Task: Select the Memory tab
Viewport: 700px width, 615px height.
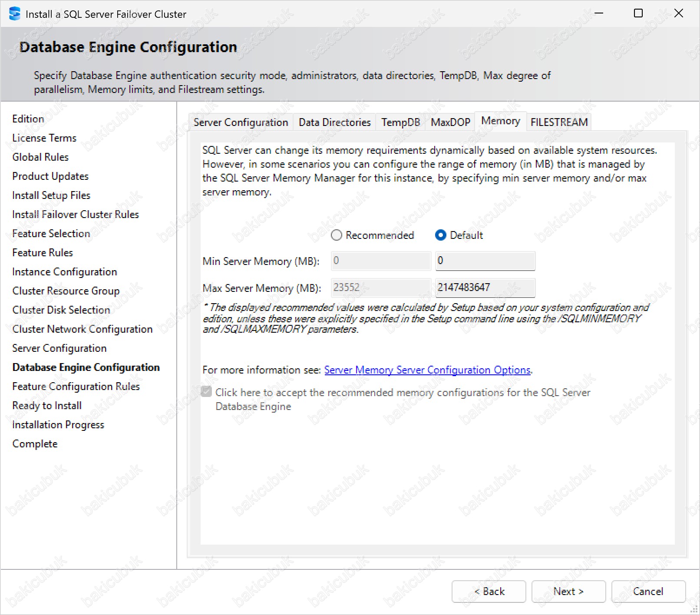Action: [500, 121]
